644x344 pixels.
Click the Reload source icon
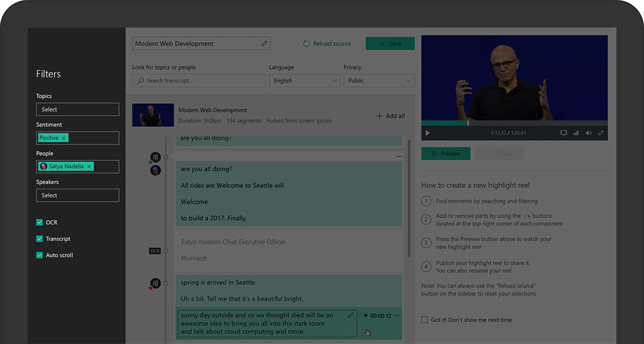point(307,44)
